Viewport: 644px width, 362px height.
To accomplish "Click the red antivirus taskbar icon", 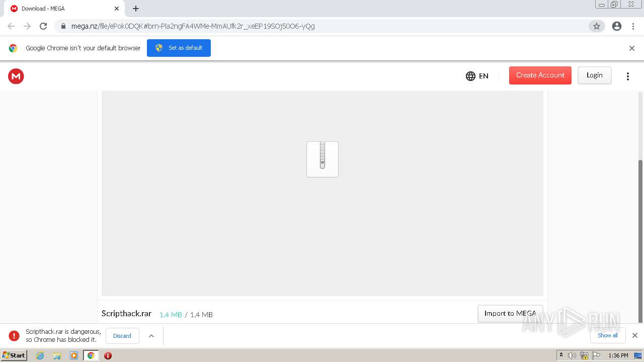I will click(x=108, y=355).
